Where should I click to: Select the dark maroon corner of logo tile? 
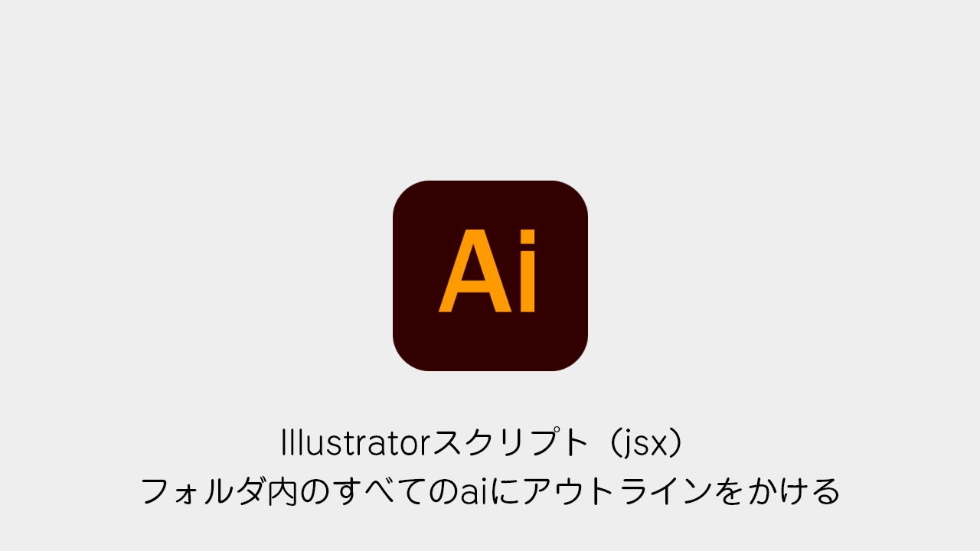tap(410, 199)
